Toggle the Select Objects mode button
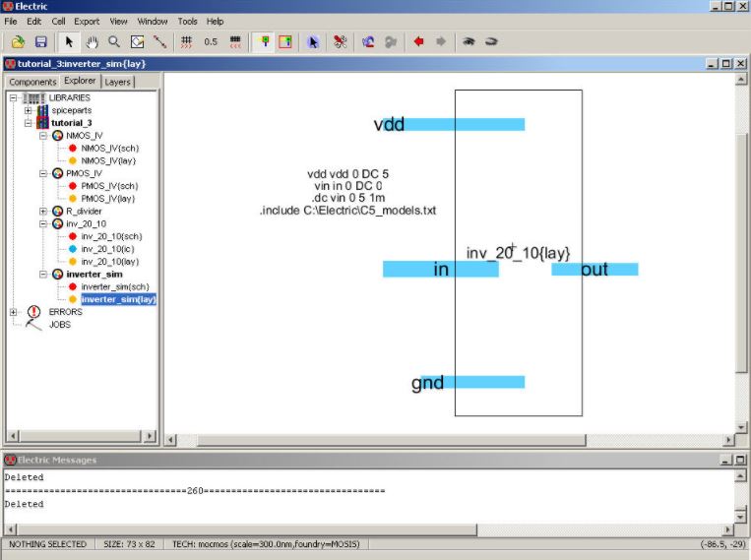Viewport: 751px width, 560px height. point(264,41)
